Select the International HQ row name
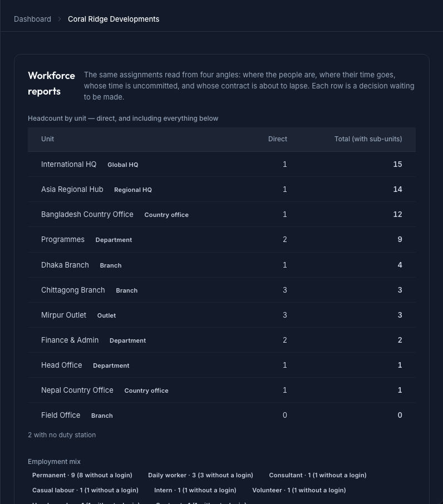 69,164
